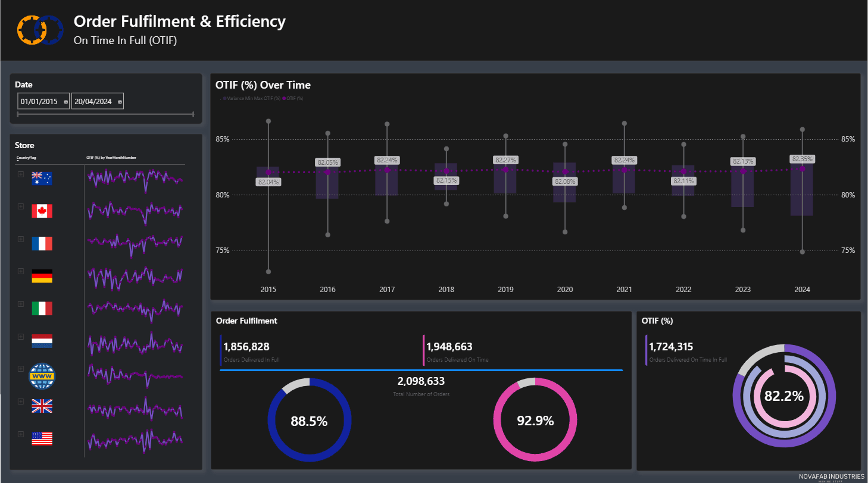Expand the United States store row
This screenshot has width=868, height=483.
pos(21,435)
